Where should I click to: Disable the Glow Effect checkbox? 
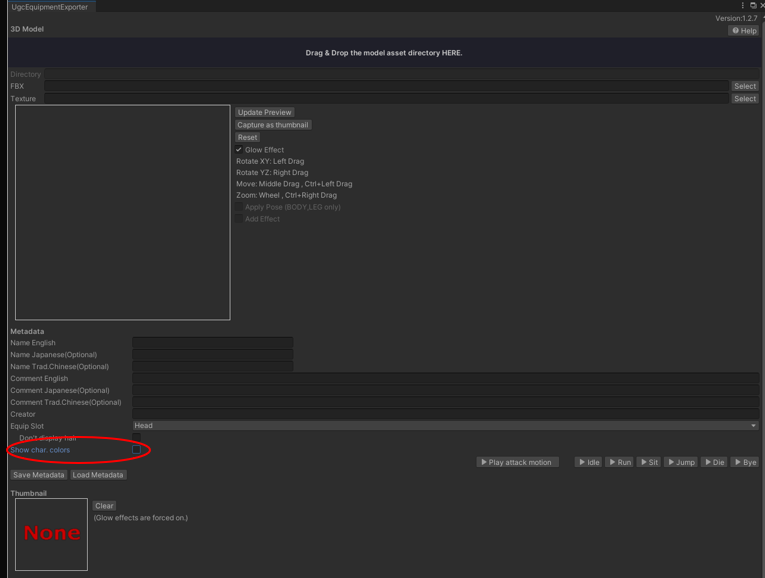pyautogui.click(x=239, y=150)
